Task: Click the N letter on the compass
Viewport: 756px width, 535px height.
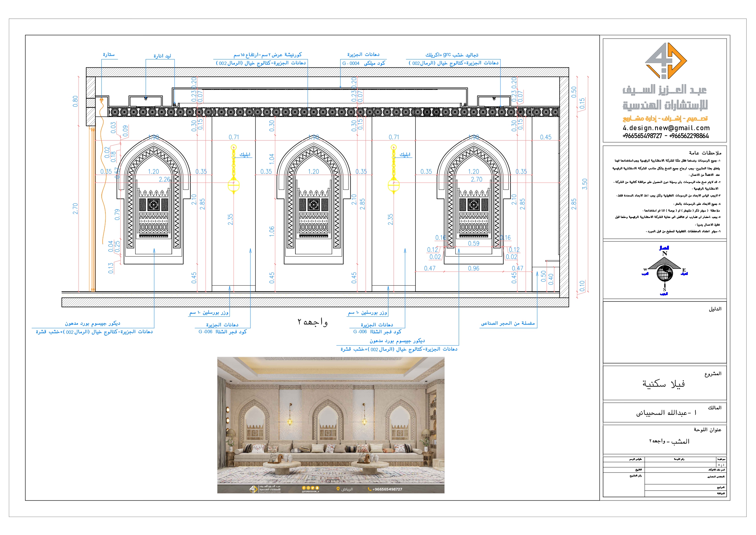Action: coord(664,254)
